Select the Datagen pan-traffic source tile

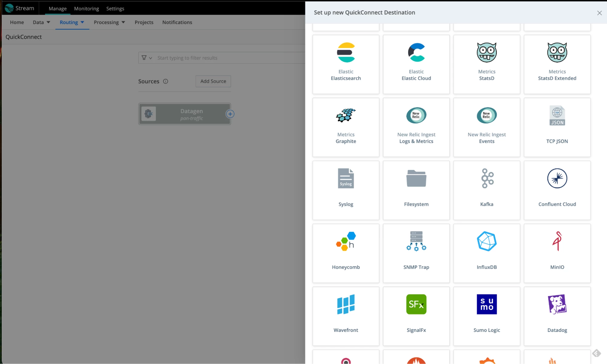pos(185,114)
